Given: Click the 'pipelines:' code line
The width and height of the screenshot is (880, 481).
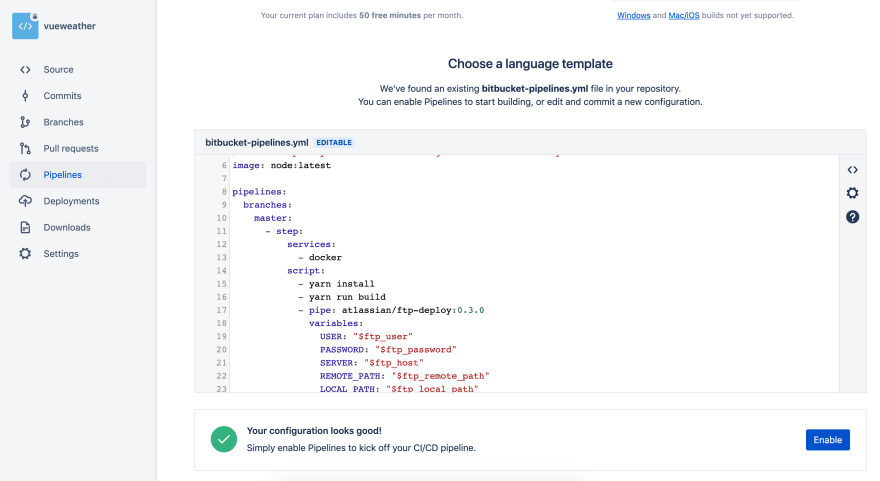Looking at the screenshot, I should click(x=259, y=192).
